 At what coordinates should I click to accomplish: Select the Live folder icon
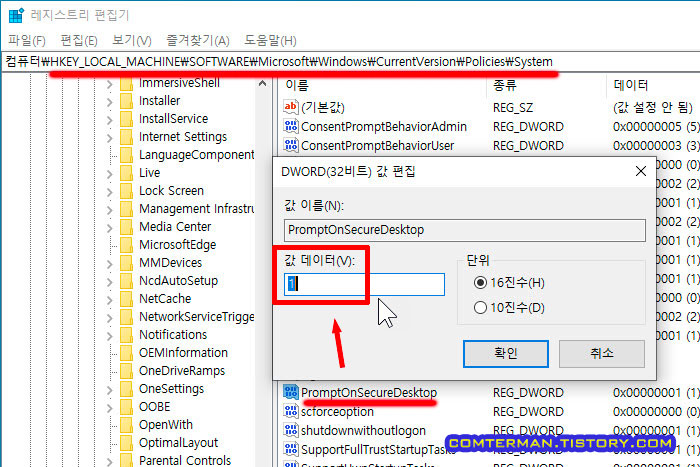(x=126, y=173)
